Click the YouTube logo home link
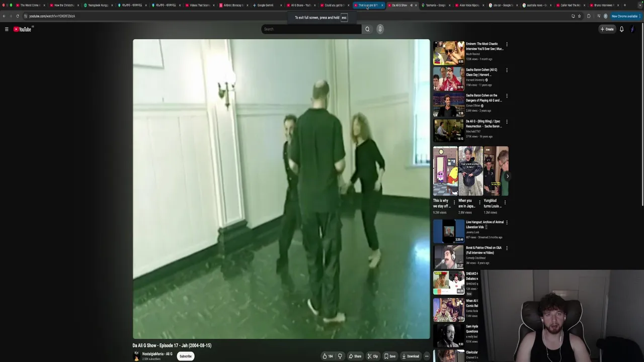 click(x=22, y=29)
